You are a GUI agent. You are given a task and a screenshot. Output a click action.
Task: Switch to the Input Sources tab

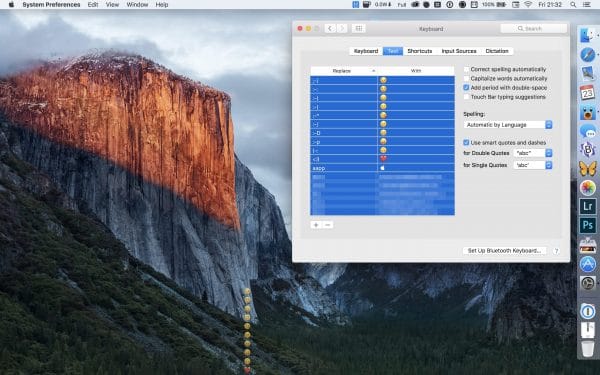click(459, 51)
